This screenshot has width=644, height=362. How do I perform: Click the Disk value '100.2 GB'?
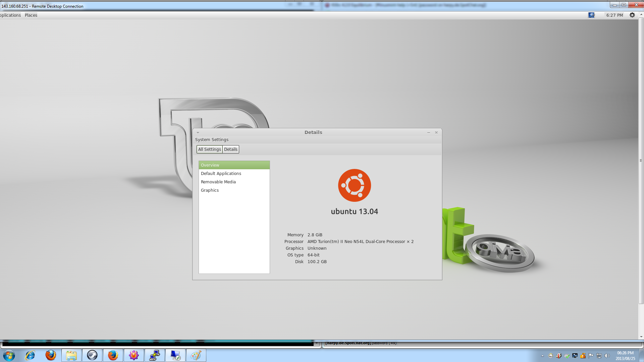click(317, 262)
